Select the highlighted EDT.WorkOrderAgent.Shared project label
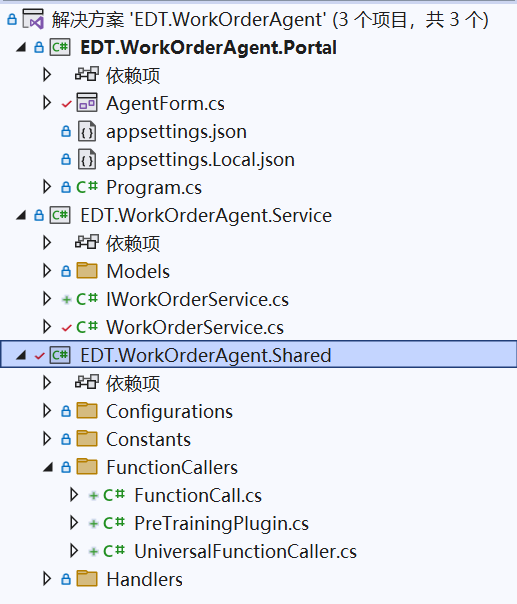This screenshot has width=517, height=604. click(x=206, y=355)
